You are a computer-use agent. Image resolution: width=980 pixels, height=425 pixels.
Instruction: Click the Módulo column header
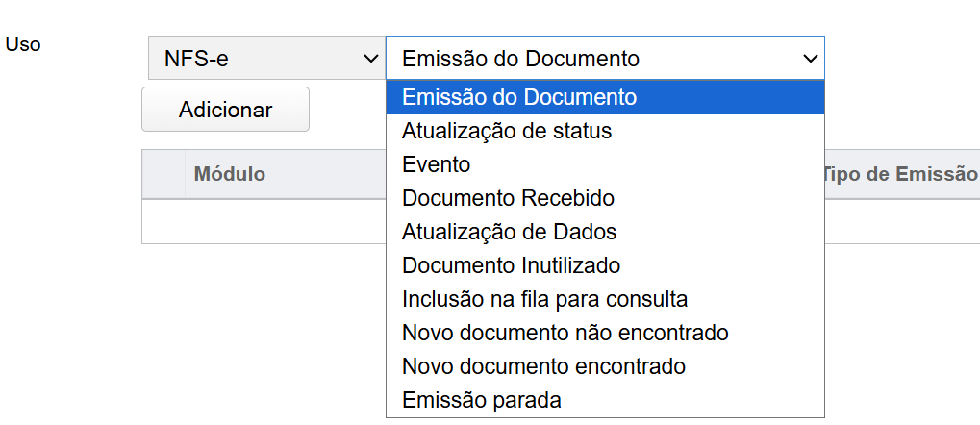[230, 174]
